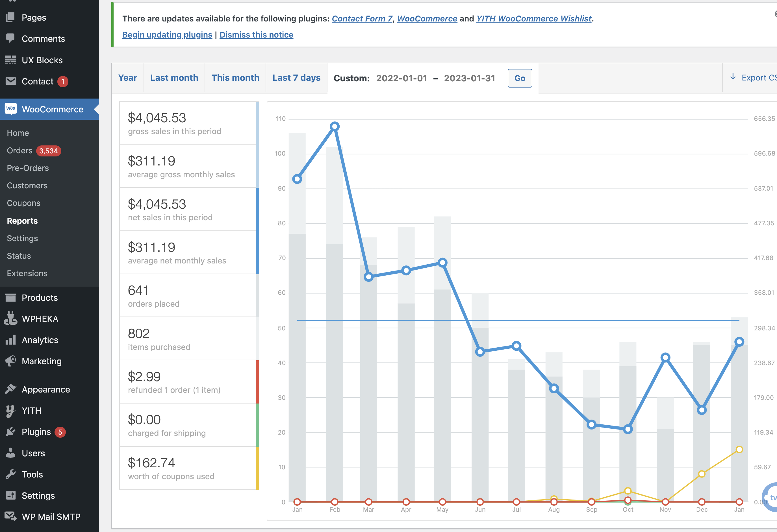Open WooCommerce Orders
777x532 pixels.
click(20, 151)
